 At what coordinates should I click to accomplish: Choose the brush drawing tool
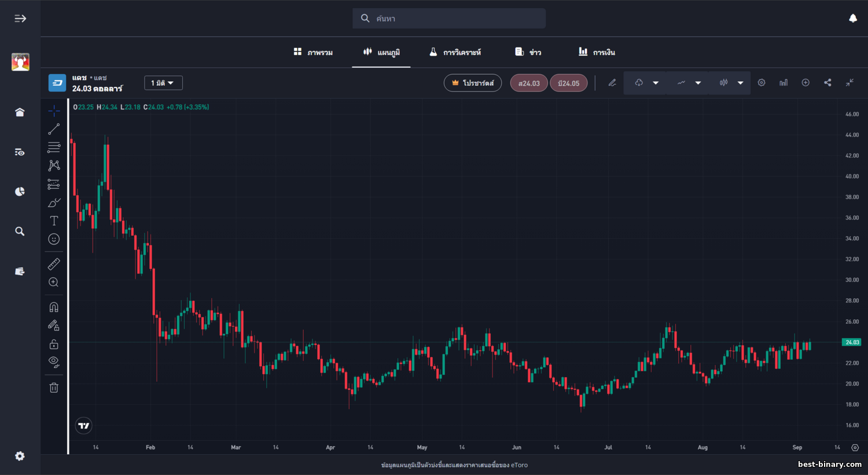[x=54, y=203]
